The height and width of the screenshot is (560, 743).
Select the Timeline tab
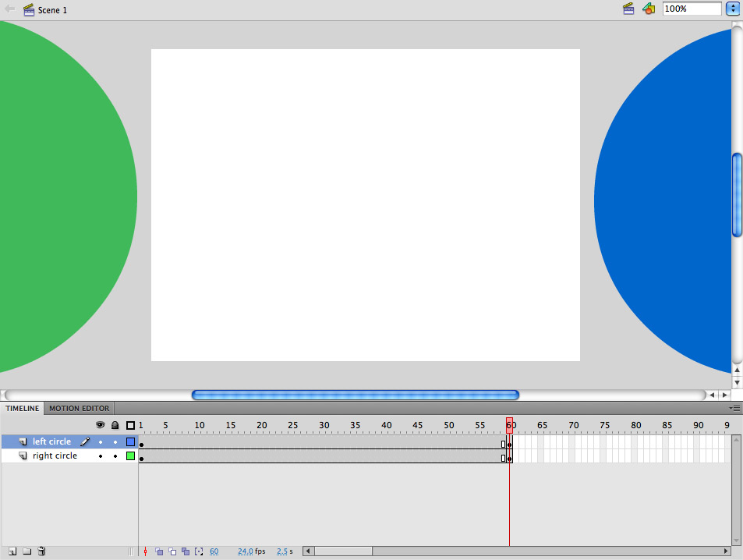coord(22,408)
